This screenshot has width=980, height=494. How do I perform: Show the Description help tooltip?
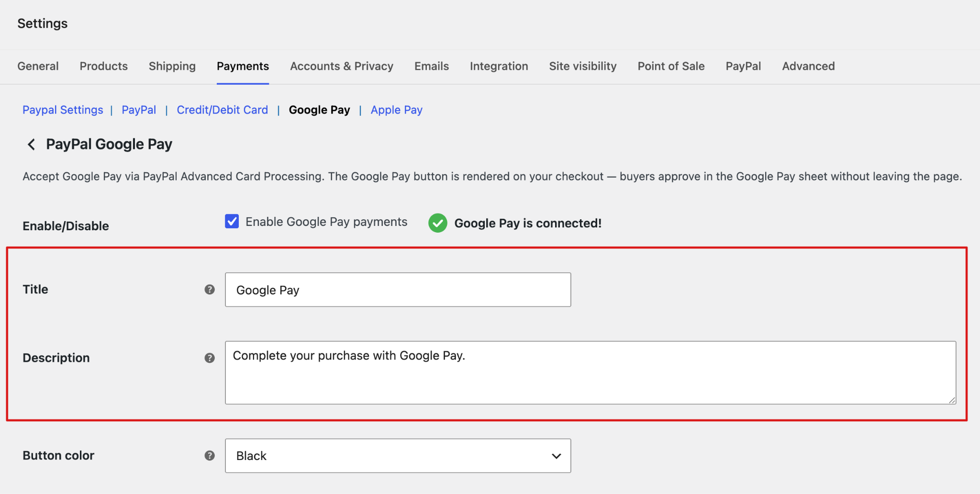pyautogui.click(x=210, y=358)
